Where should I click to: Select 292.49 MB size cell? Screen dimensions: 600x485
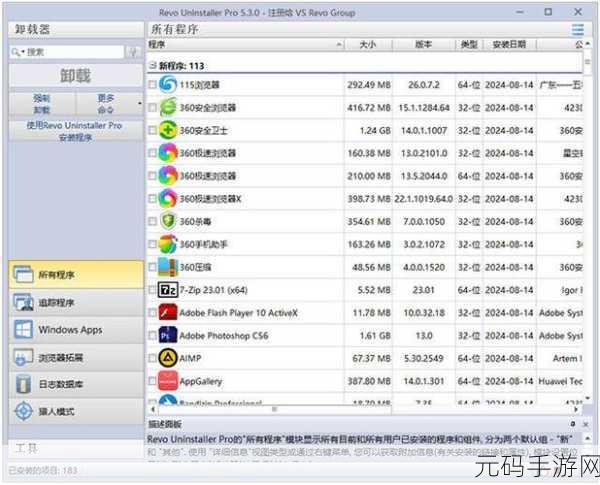[x=369, y=85]
